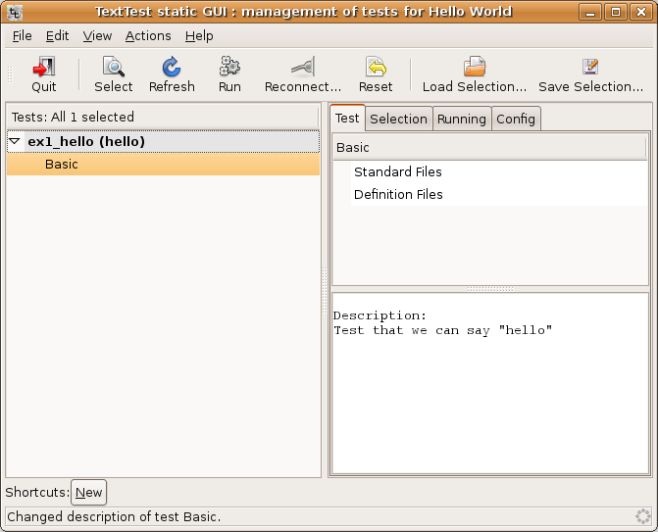The height and width of the screenshot is (532, 658).
Task: Switch to the Test tab
Action: click(x=347, y=118)
